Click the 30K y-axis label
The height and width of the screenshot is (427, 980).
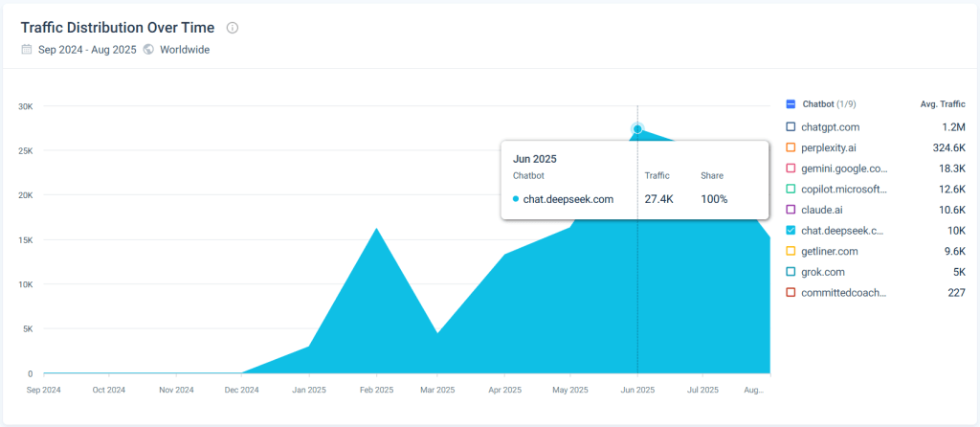(x=26, y=106)
